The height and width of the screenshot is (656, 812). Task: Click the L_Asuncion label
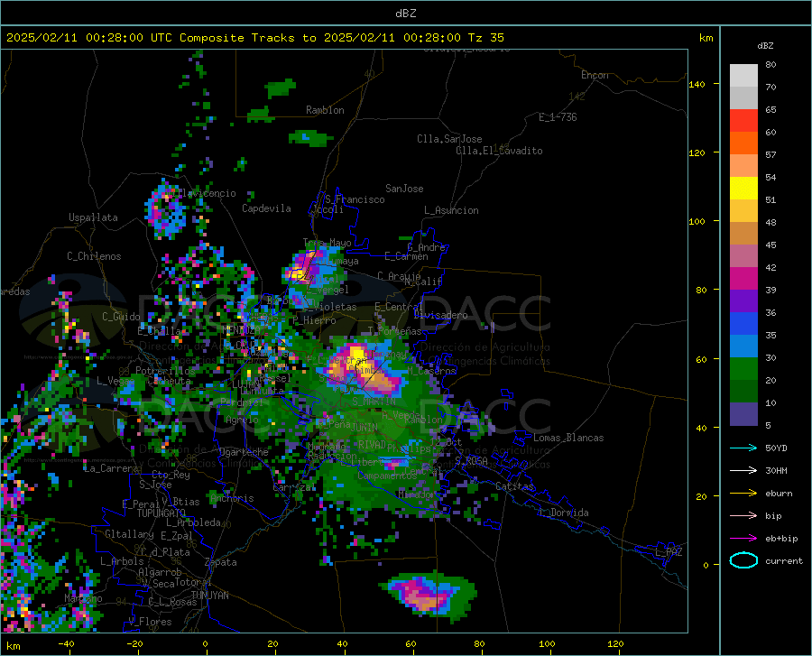tap(451, 210)
